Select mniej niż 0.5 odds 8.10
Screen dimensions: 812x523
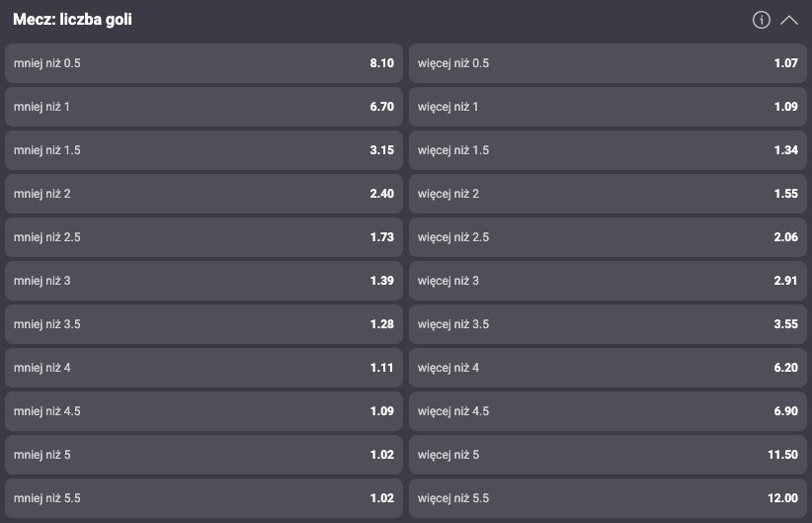[x=204, y=63]
